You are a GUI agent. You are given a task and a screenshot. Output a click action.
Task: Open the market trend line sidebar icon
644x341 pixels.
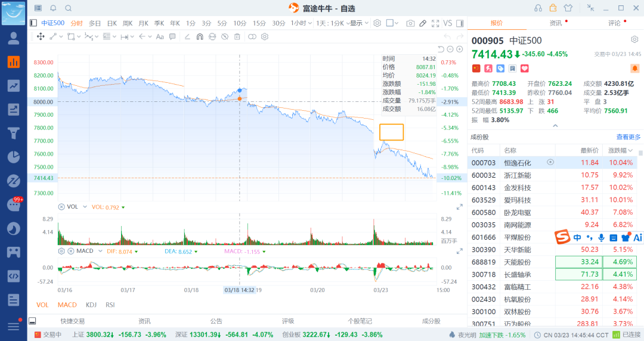pyautogui.click(x=14, y=85)
